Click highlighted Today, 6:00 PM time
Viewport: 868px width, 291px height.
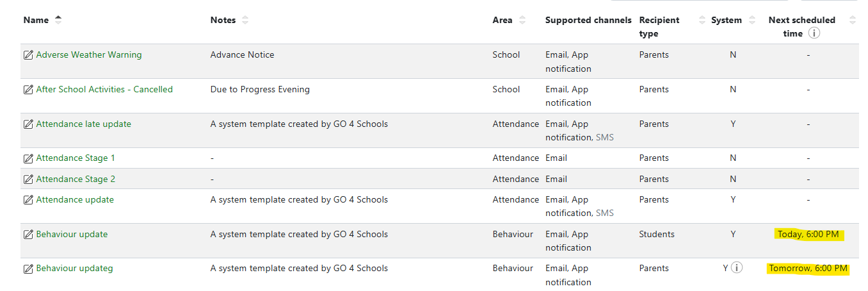[808, 235]
